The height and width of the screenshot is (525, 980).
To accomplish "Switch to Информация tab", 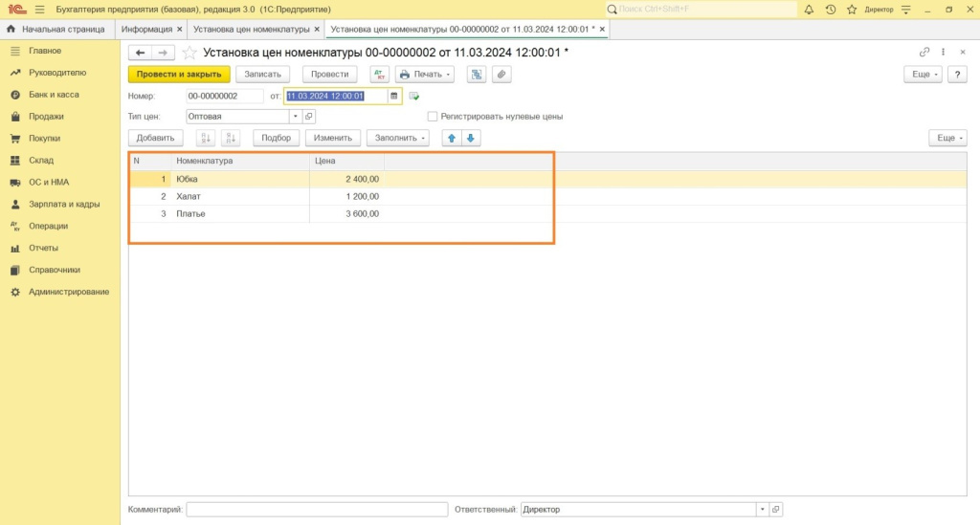I will (146, 30).
